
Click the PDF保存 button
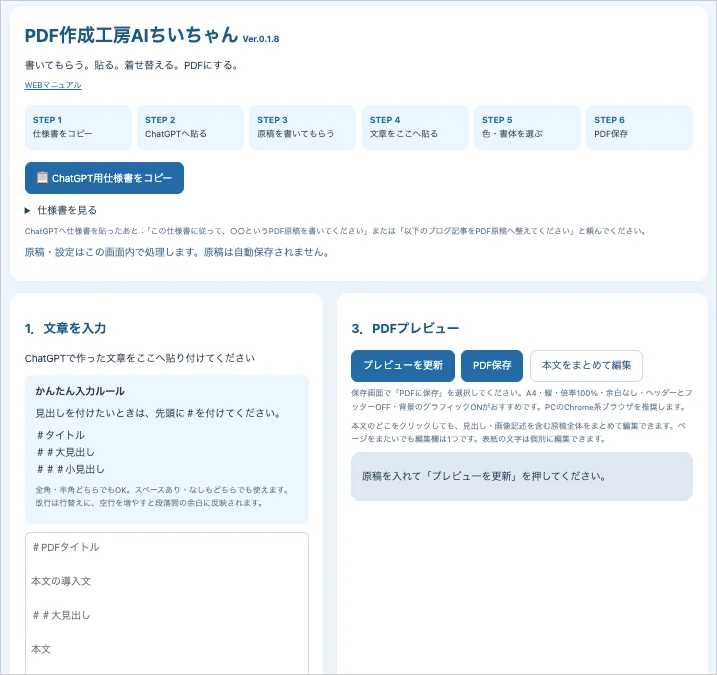[492, 365]
